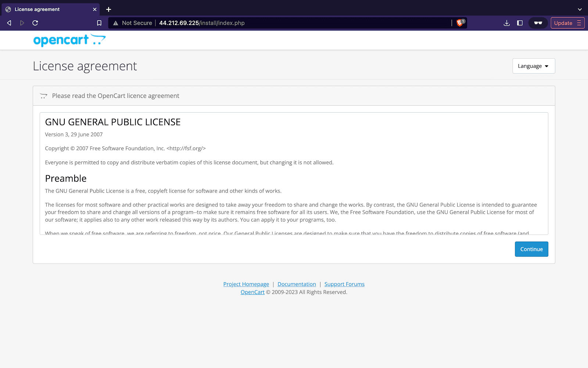
Task: Click the Update button in the browser toolbar
Action: coord(567,23)
